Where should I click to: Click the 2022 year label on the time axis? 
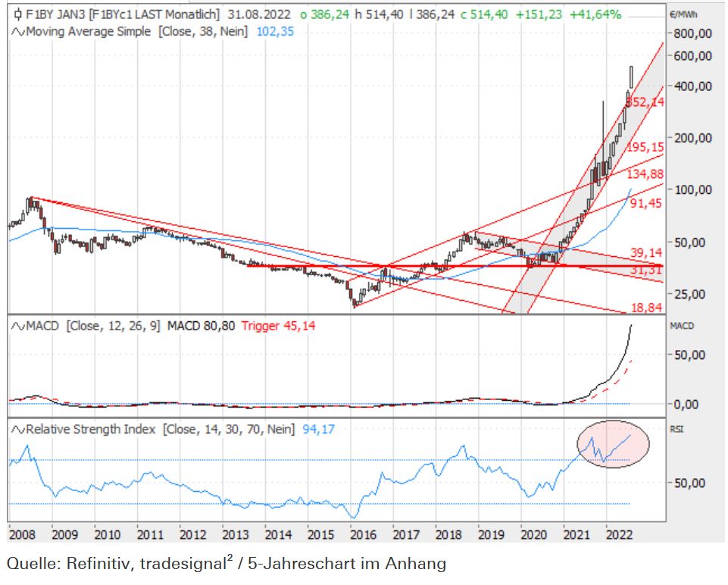pos(620,535)
